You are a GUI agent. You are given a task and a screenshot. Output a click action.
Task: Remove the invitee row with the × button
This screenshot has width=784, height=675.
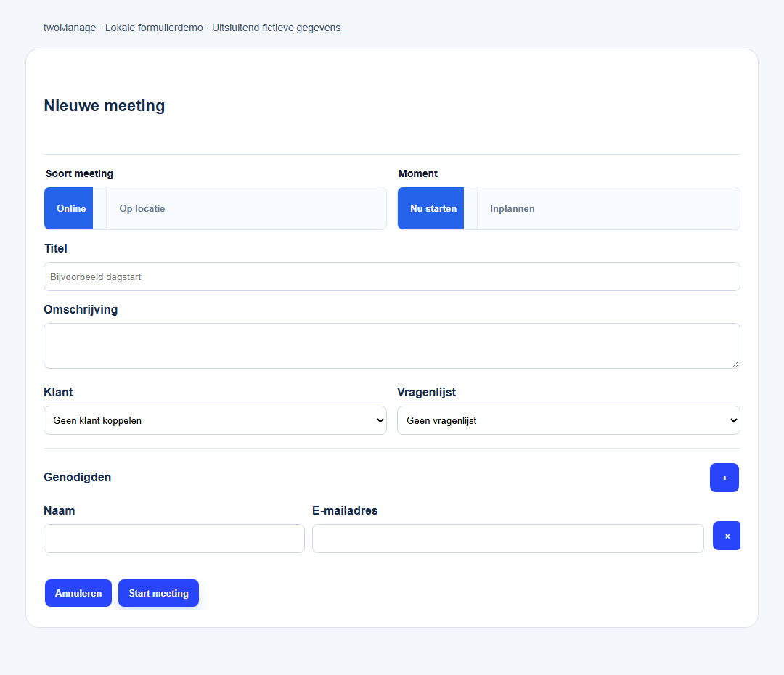tap(727, 536)
